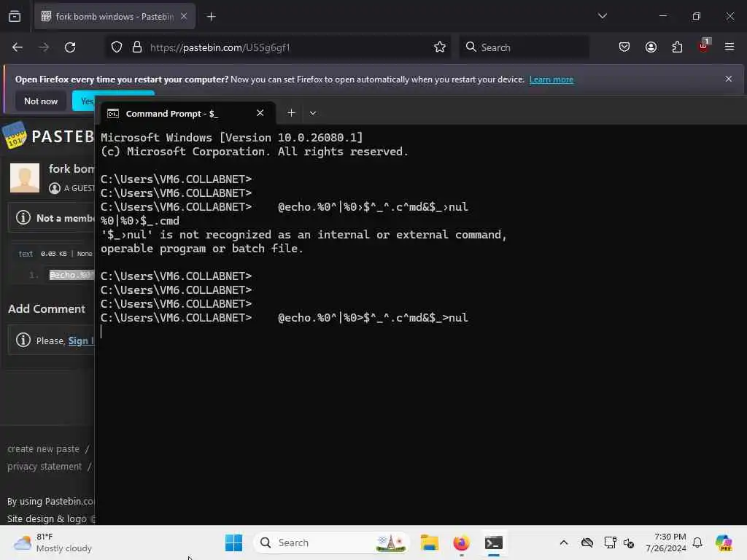The width and height of the screenshot is (747, 560).
Task: Click the OneDrive cloud tray icon
Action: pyautogui.click(x=587, y=542)
